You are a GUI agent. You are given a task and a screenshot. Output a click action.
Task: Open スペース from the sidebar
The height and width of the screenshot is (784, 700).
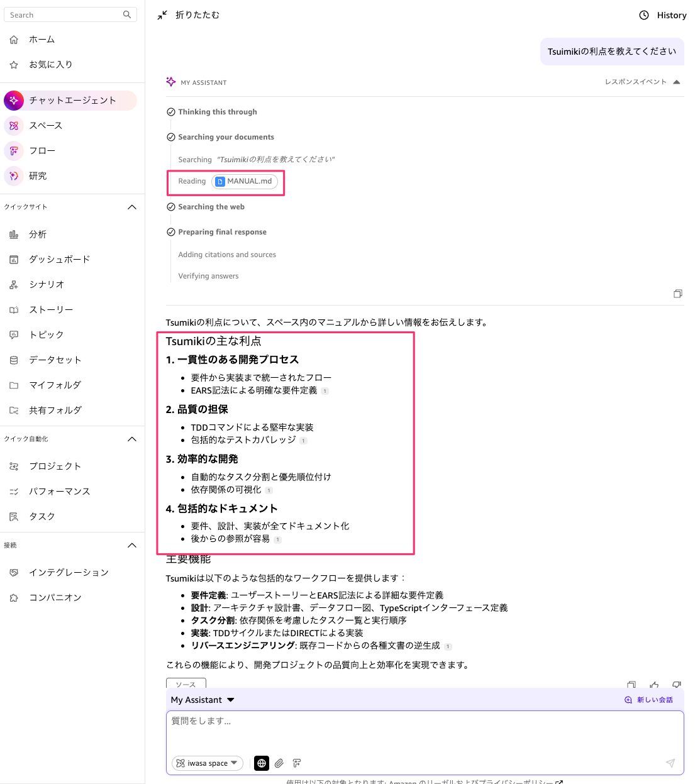[45, 126]
